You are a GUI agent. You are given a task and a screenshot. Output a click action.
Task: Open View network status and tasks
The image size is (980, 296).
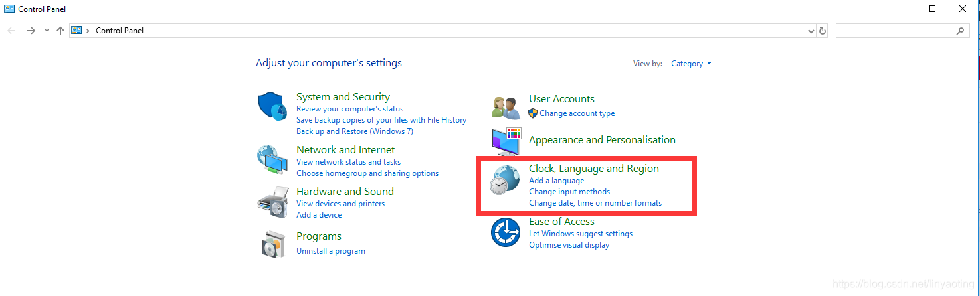tap(348, 162)
